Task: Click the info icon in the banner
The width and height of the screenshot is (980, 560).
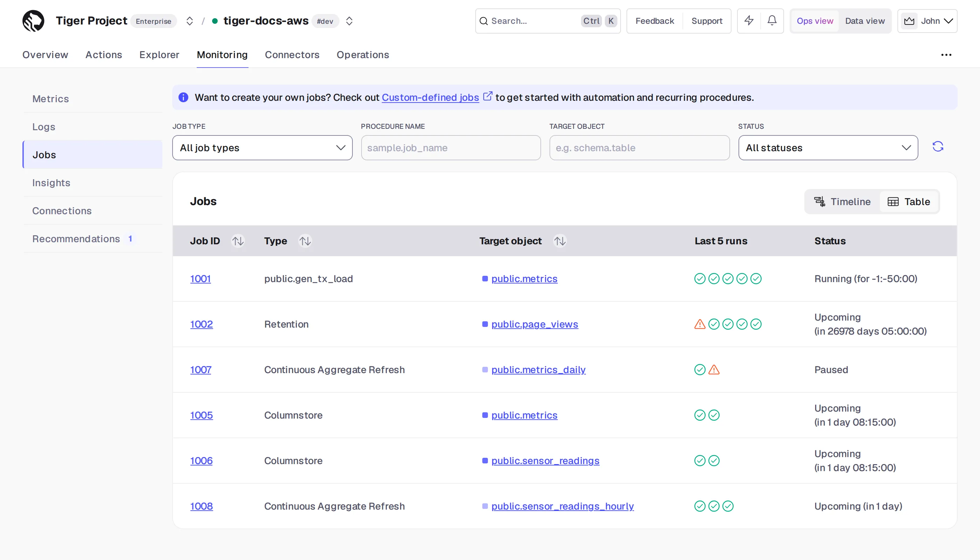Action: [x=183, y=97]
